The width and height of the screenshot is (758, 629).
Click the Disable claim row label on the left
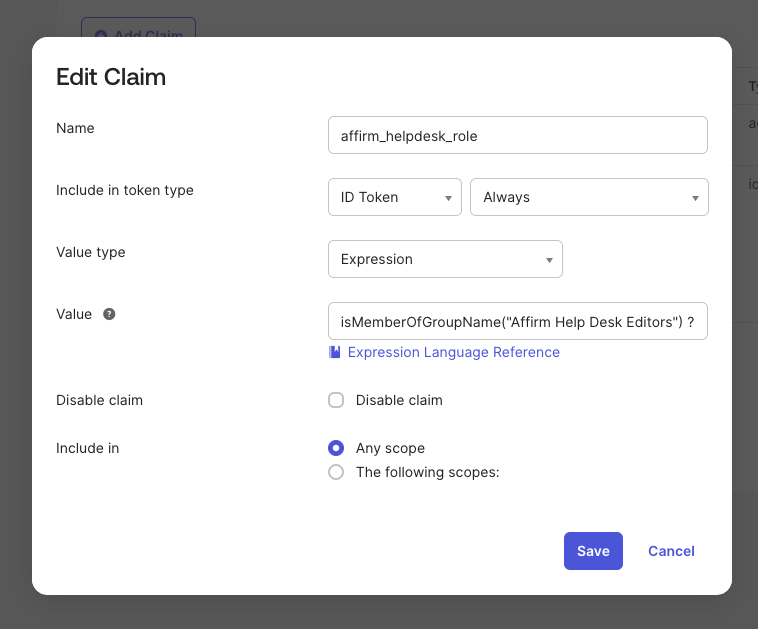click(x=99, y=400)
